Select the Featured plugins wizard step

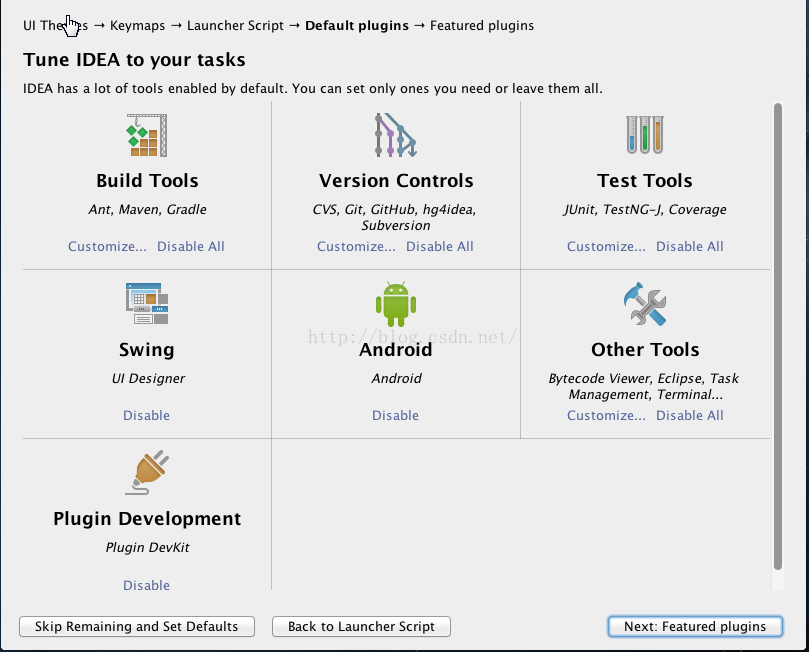tap(482, 26)
